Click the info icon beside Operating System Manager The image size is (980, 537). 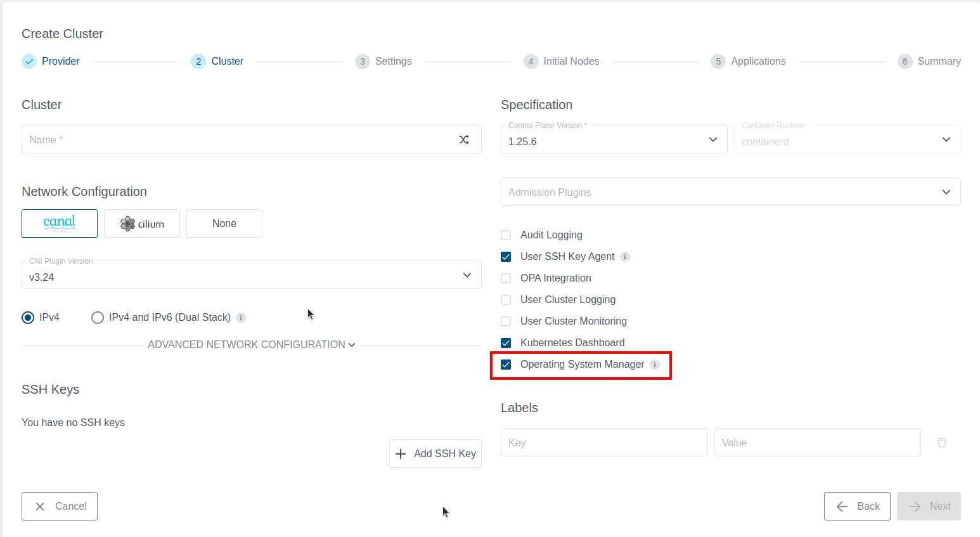click(x=654, y=365)
